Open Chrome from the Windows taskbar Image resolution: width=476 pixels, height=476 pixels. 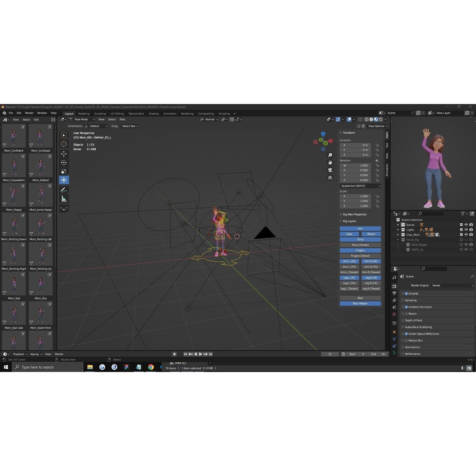click(151, 367)
